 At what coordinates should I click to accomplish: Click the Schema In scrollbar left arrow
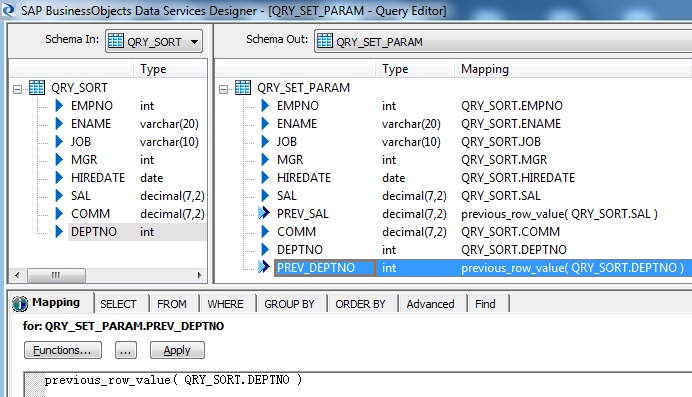(17, 275)
